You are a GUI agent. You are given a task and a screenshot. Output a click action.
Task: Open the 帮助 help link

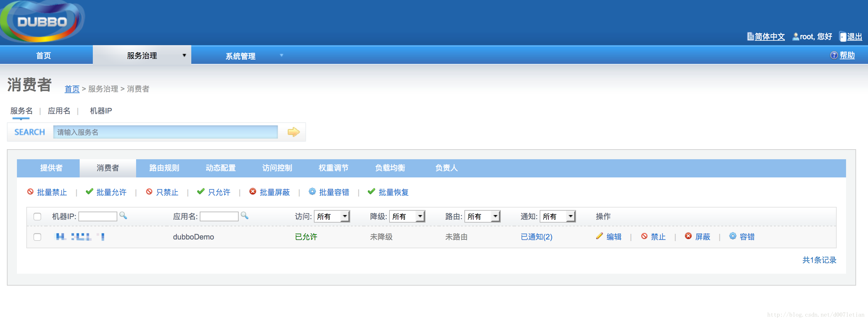point(847,55)
